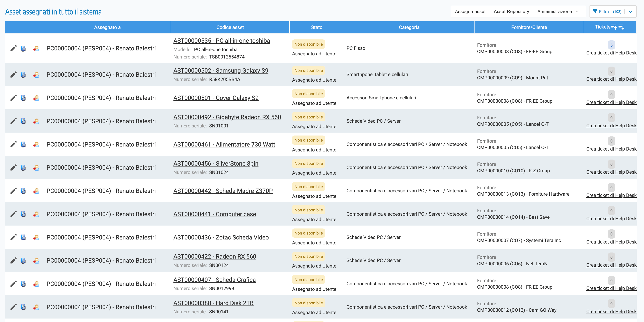Open the 5 tickets badge for toshiba asset
644x322 pixels.
tap(611, 45)
